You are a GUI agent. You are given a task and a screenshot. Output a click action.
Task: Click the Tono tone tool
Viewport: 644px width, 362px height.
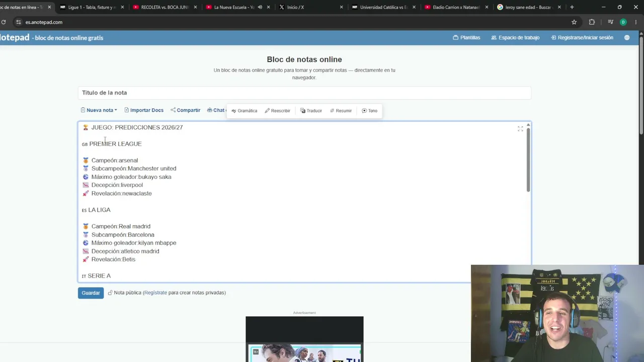point(370,111)
